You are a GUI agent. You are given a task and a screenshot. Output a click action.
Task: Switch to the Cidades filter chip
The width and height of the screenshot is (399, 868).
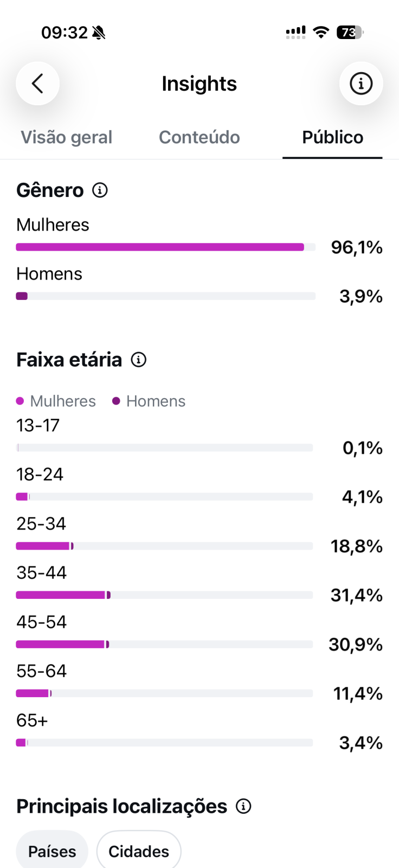pyautogui.click(x=139, y=851)
